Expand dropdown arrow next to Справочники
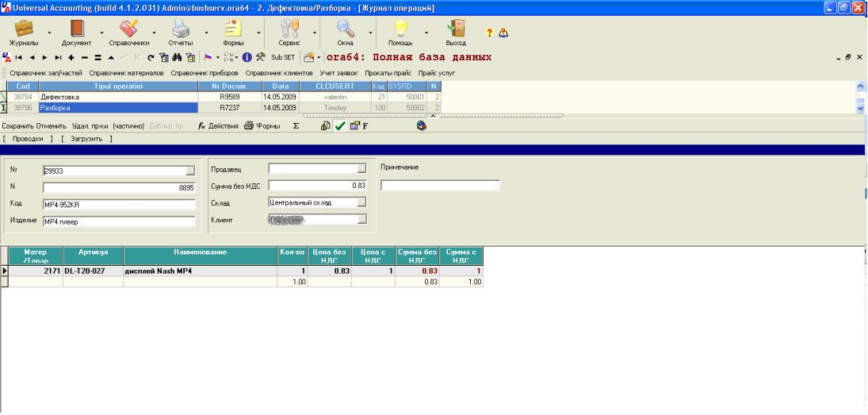Screen dimensions: 868x415 (x=154, y=33)
